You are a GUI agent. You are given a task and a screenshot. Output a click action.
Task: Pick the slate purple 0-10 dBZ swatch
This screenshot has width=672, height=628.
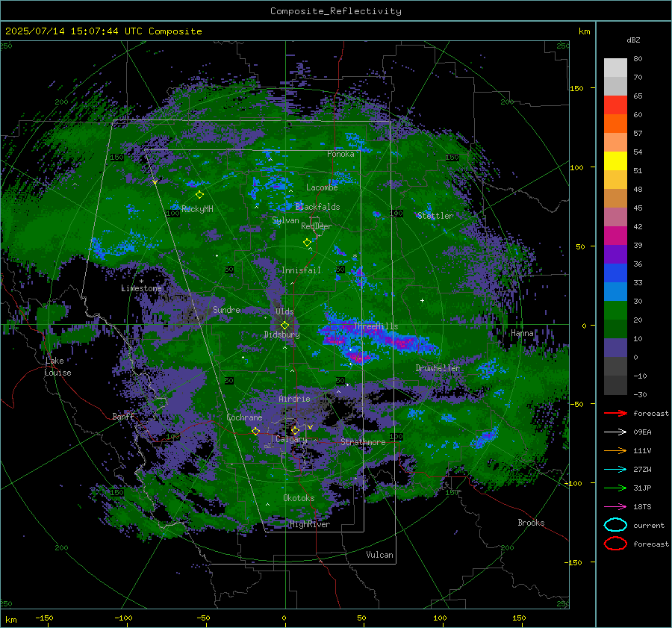coord(615,348)
